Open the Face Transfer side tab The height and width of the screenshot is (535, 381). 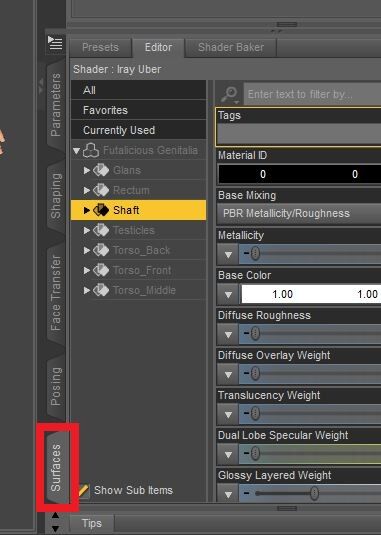(56, 293)
